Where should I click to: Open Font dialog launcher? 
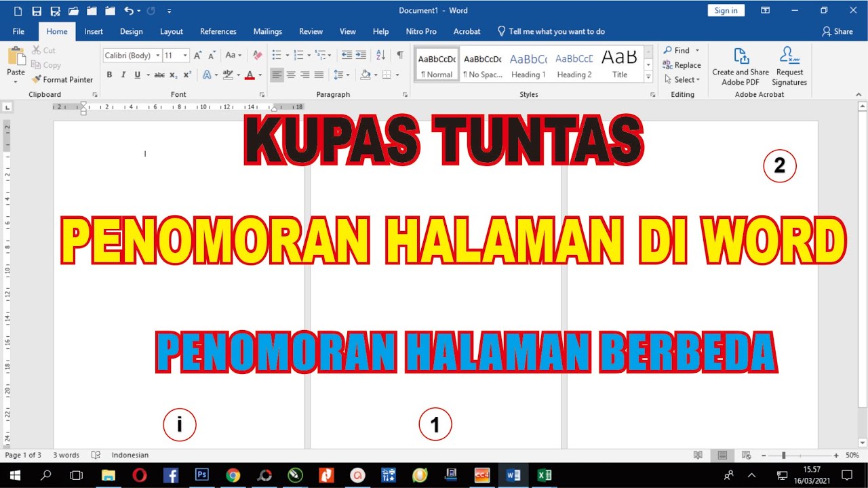(x=262, y=95)
